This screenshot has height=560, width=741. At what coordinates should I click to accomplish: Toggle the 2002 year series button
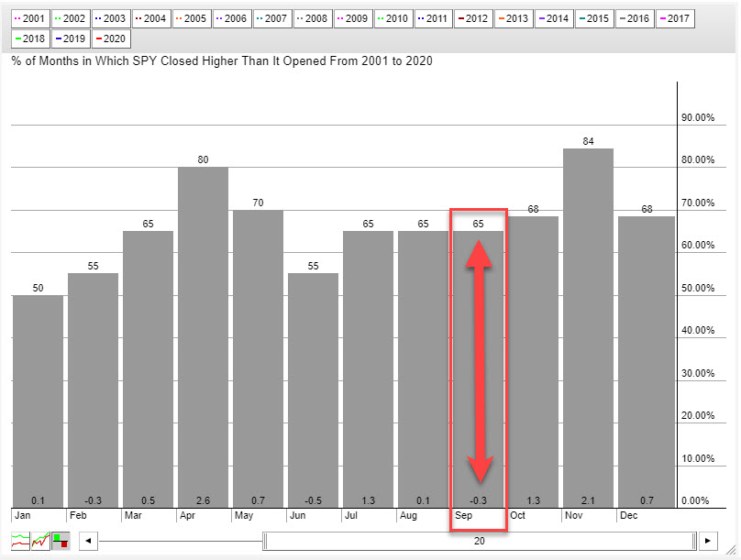(71, 18)
